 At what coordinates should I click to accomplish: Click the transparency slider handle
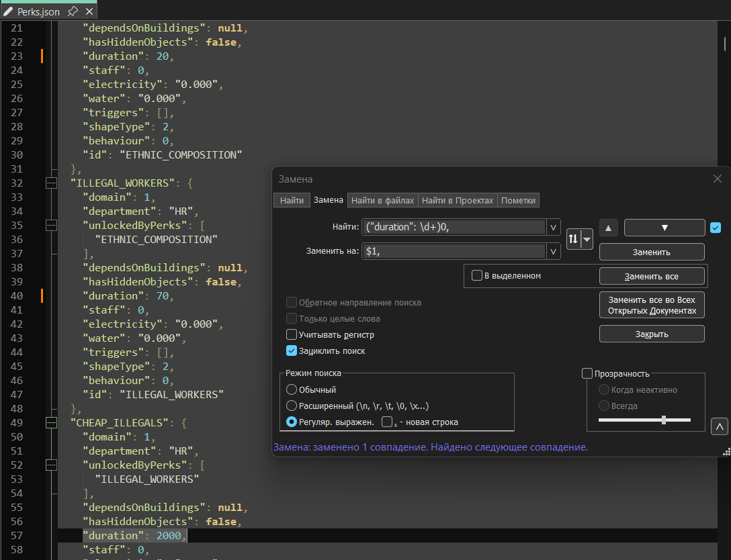tap(664, 420)
